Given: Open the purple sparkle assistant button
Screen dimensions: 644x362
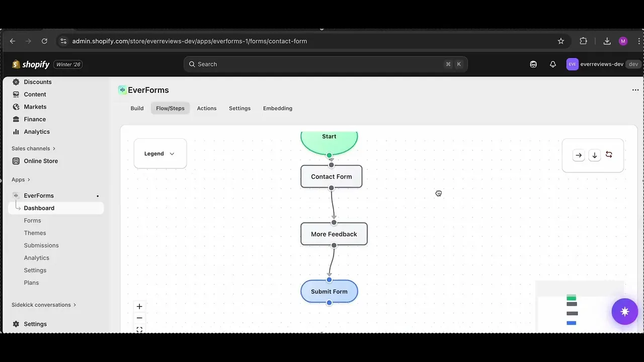Looking at the screenshot, I should (625, 312).
